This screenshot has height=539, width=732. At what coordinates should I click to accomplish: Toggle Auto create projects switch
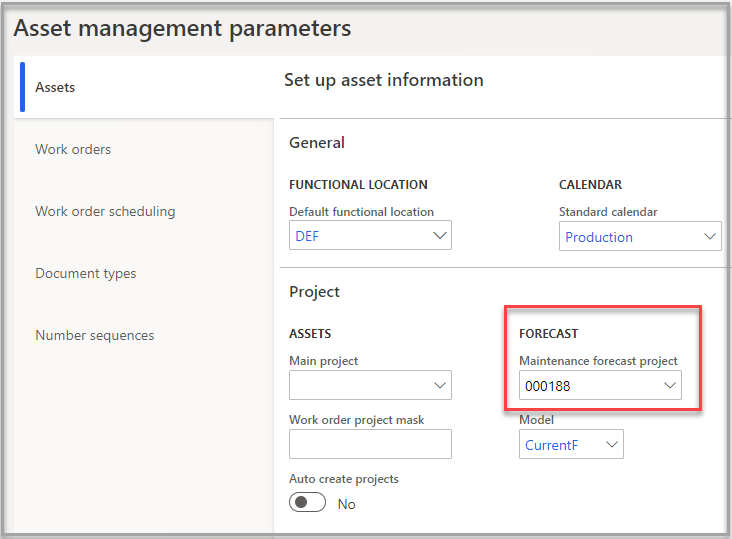tap(307, 502)
